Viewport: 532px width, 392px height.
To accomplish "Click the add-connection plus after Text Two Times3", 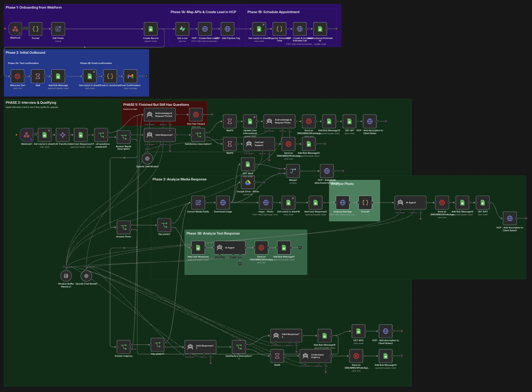I will pos(212,115).
